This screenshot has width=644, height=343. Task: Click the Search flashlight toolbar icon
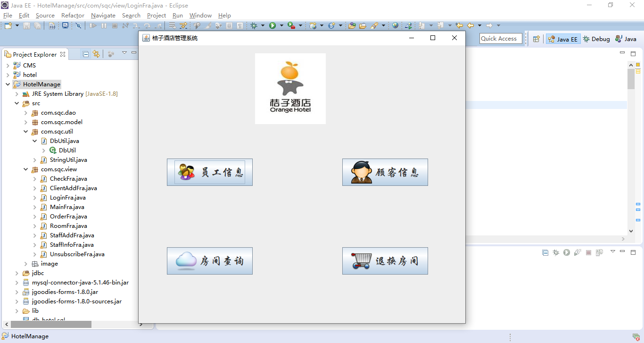[374, 26]
